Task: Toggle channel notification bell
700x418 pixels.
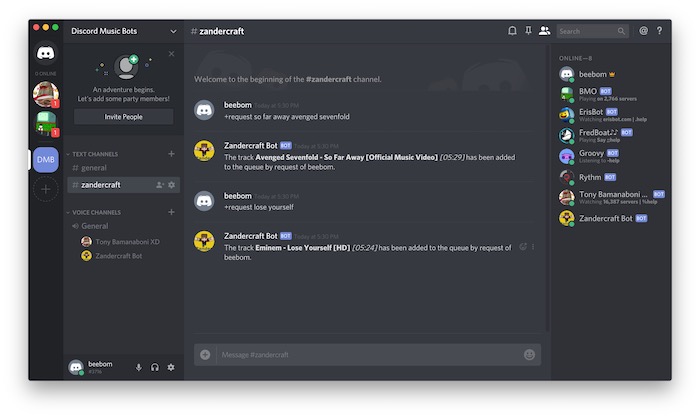Action: (512, 31)
